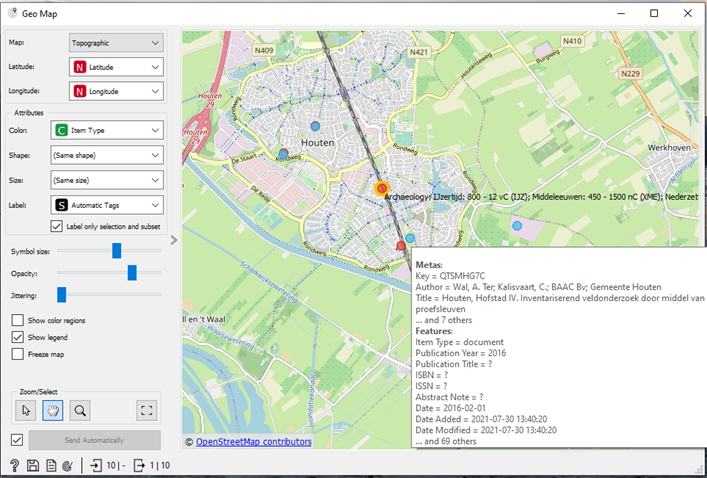Screen dimensions: 707x478
Task: Expand the Color attribute Item Type dropdown
Action: tap(116, 130)
